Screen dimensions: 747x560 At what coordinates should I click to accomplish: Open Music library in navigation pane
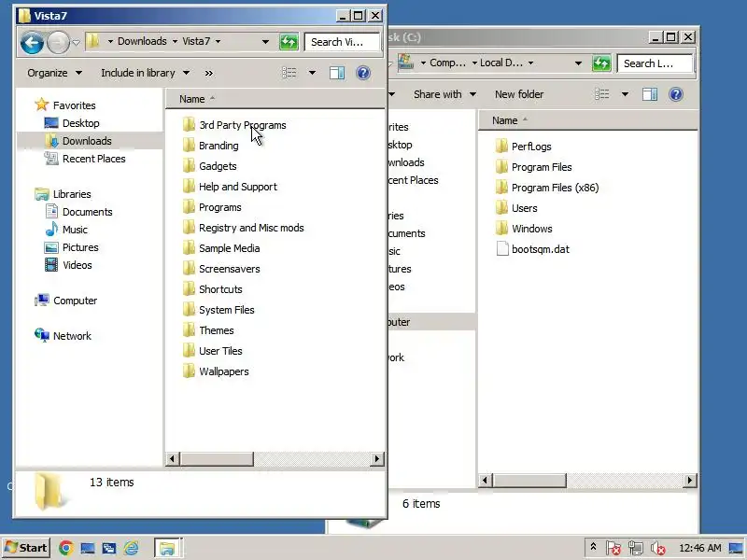(66, 230)
